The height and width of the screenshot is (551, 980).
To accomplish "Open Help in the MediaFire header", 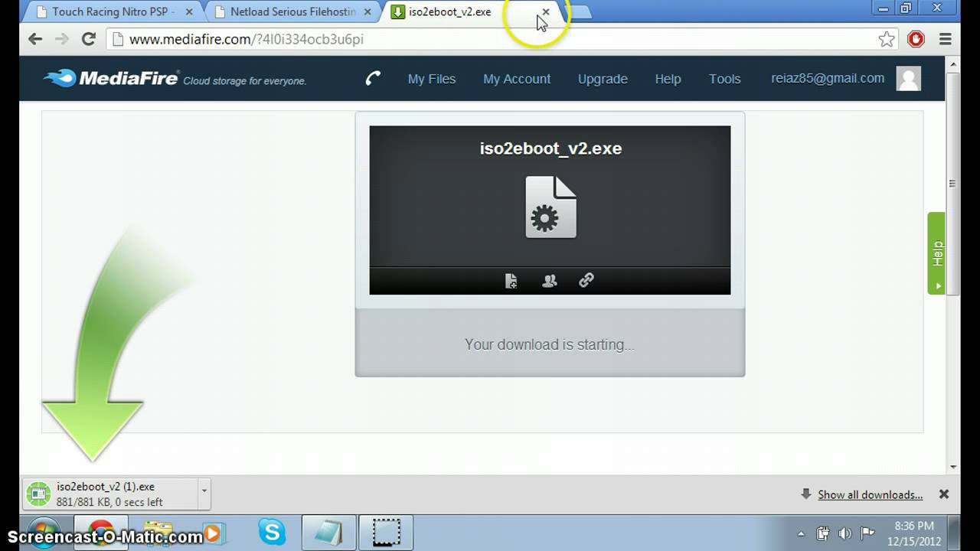I will (668, 79).
